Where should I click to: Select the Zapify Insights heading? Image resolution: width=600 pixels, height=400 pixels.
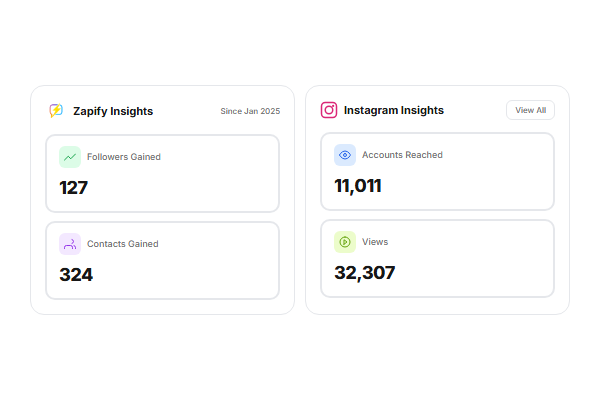(113, 111)
